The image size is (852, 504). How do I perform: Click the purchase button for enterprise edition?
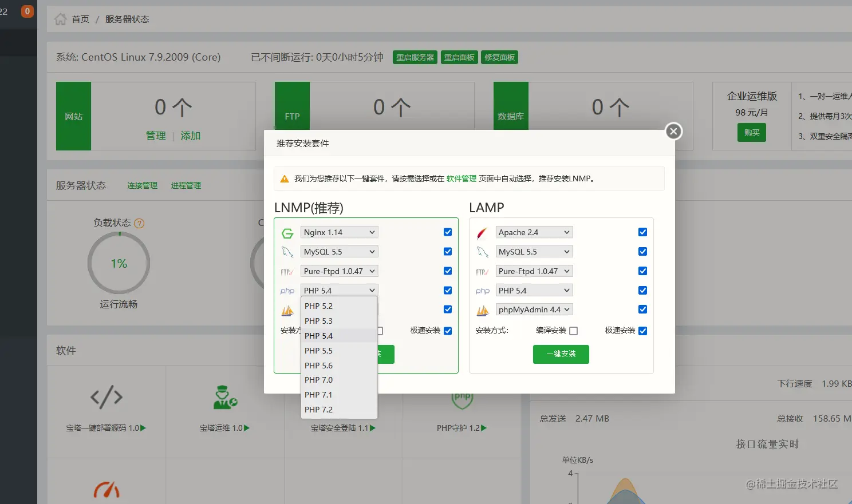click(751, 133)
